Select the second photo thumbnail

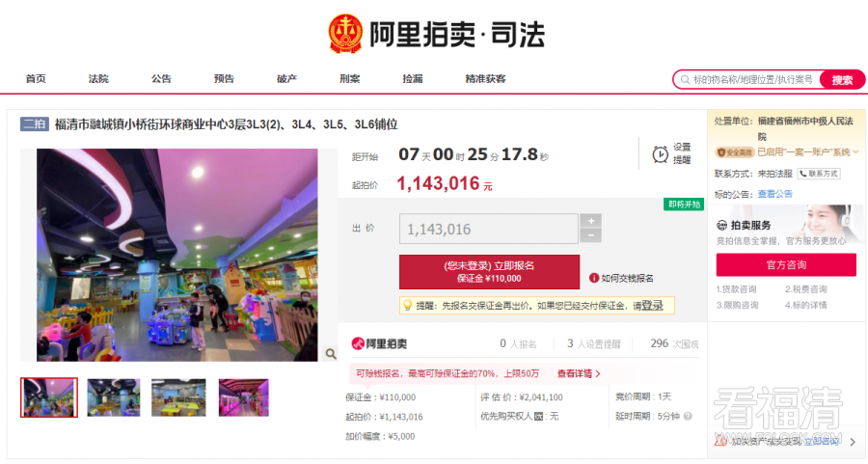point(114,397)
